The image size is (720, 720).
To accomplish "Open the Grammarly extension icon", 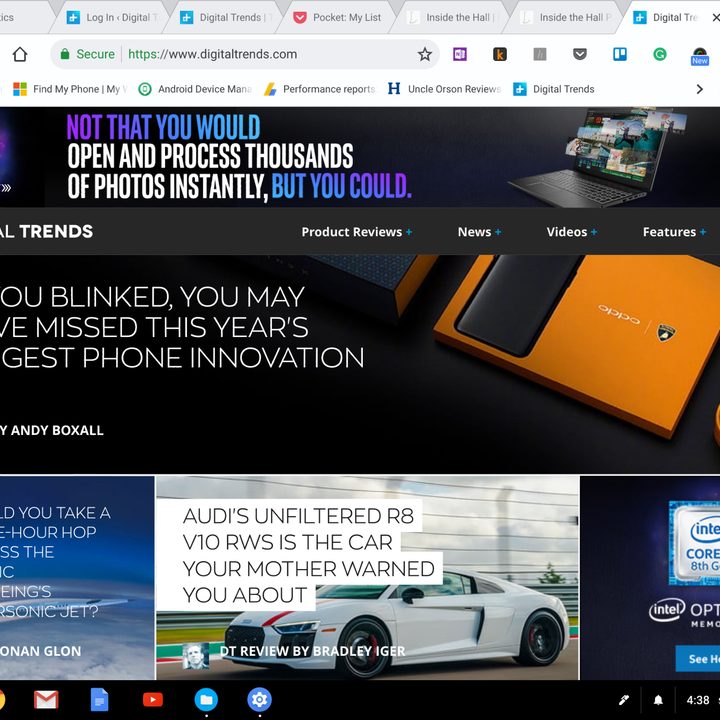I will 660,54.
